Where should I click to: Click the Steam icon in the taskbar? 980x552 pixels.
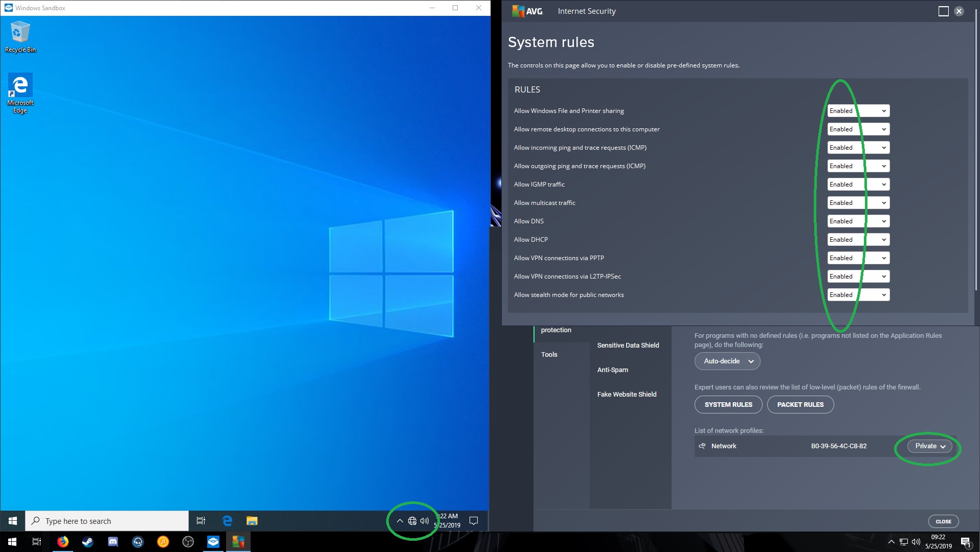(x=88, y=542)
